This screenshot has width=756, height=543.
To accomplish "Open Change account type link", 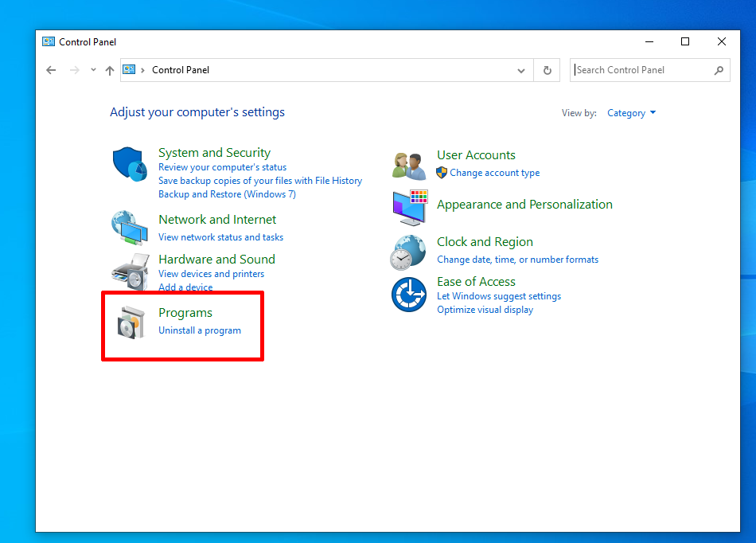I will tap(495, 173).
